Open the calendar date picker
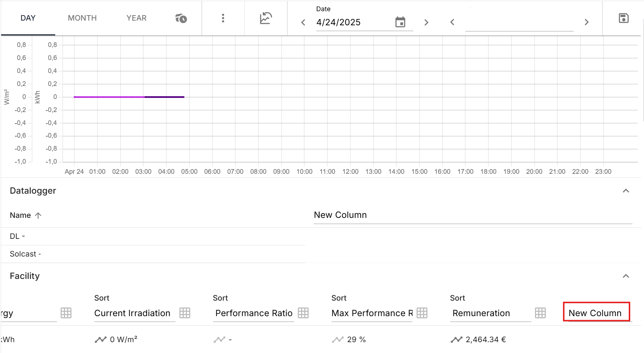 coord(400,22)
